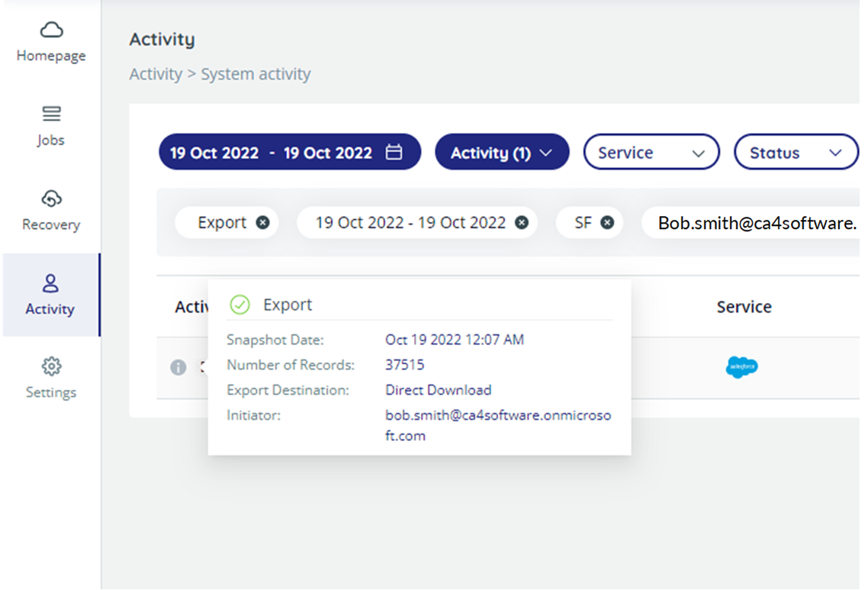This screenshot has height=590, width=868.
Task: Expand the Activity (1) filter dropdown
Action: click(x=501, y=152)
